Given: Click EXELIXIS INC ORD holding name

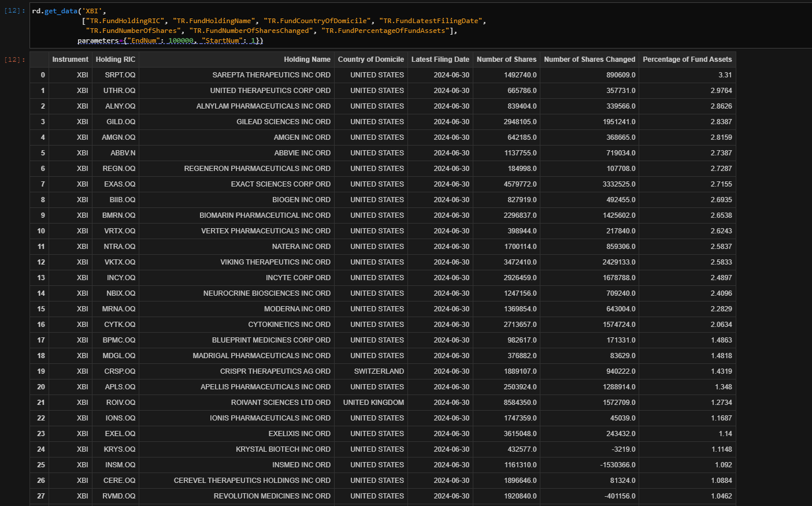Looking at the screenshot, I should [x=299, y=434].
